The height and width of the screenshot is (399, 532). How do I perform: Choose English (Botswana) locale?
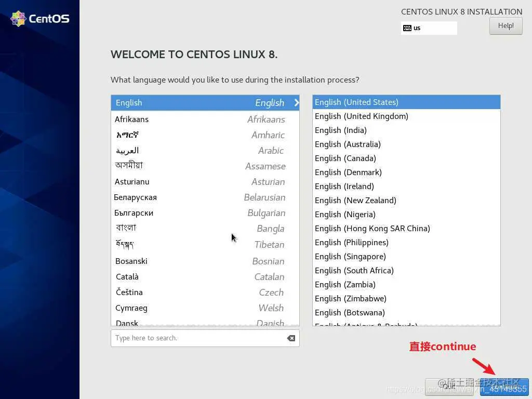406,313
